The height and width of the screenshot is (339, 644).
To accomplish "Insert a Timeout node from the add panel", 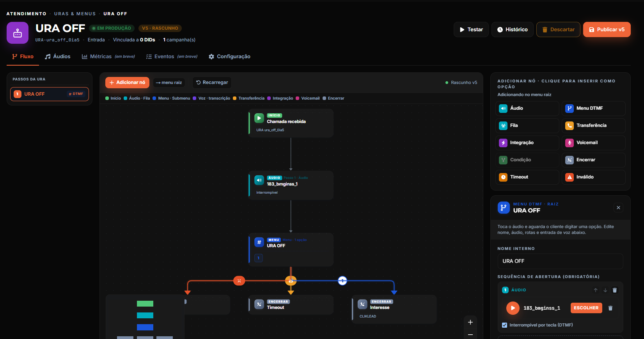I will click(x=527, y=177).
